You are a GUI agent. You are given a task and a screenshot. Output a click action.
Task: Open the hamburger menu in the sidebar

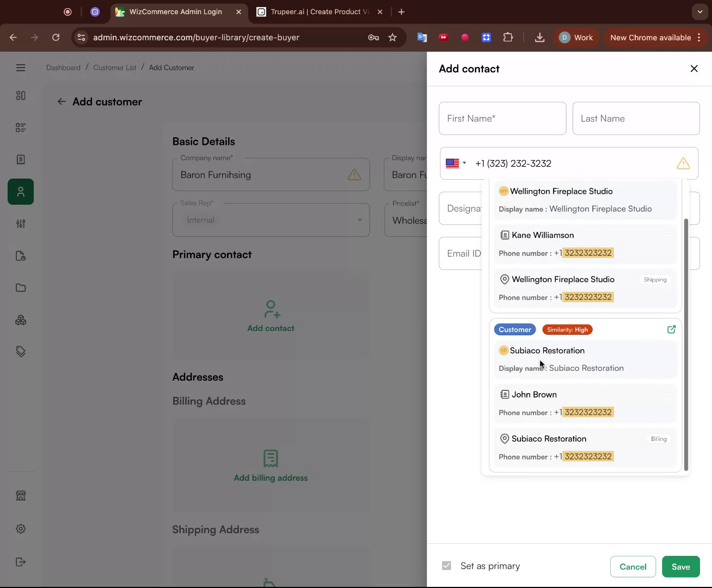[21, 68]
